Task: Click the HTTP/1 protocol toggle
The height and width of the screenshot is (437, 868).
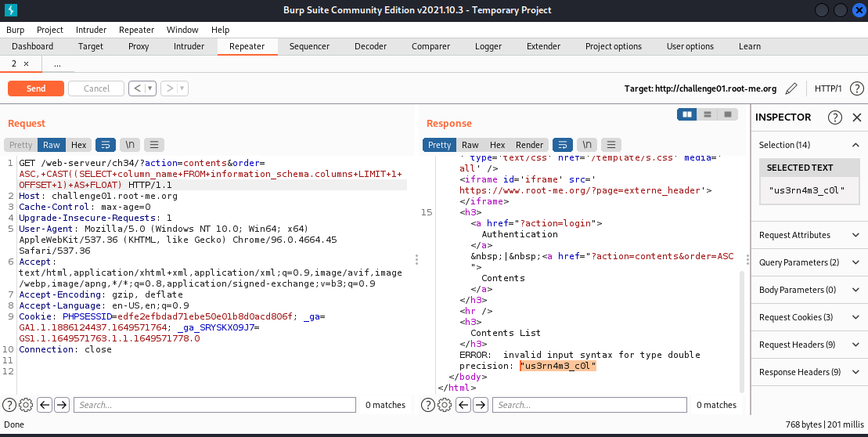Action: (x=827, y=88)
